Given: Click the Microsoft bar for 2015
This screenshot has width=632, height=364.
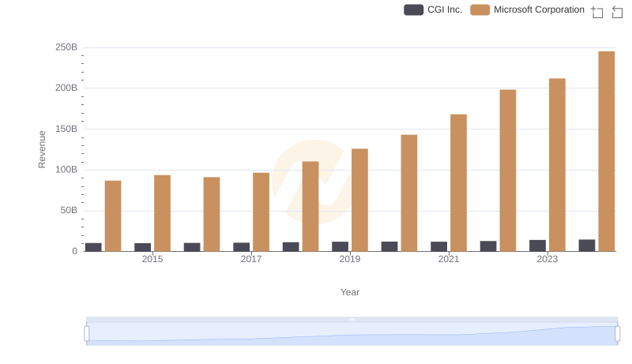Looking at the screenshot, I should pos(162,213).
